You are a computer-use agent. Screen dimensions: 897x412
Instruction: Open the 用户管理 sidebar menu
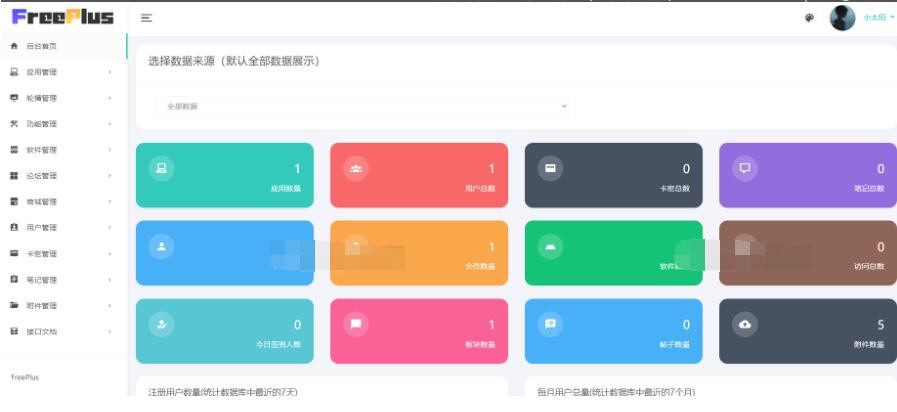[x=63, y=228]
